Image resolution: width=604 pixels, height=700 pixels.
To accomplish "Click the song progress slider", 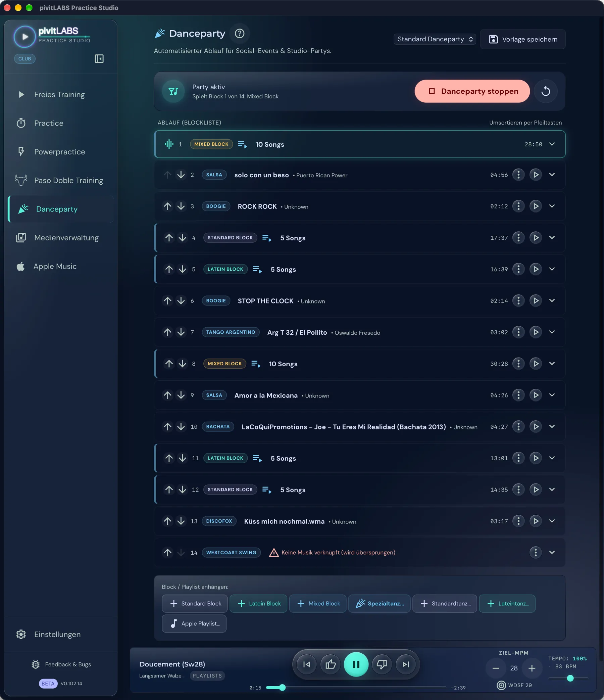I will click(356, 687).
